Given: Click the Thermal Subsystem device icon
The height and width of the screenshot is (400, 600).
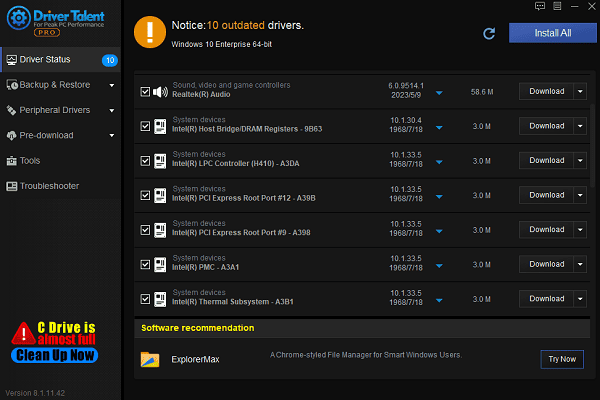Looking at the screenshot, I should 160,299.
